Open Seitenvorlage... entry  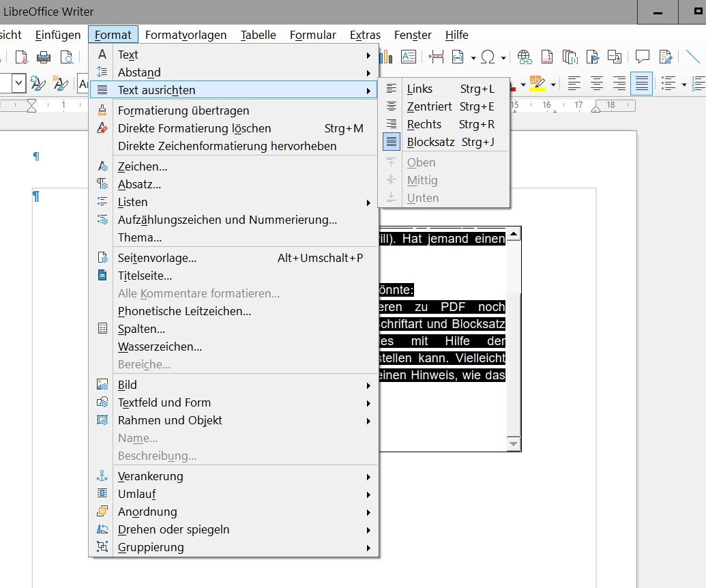(234, 258)
